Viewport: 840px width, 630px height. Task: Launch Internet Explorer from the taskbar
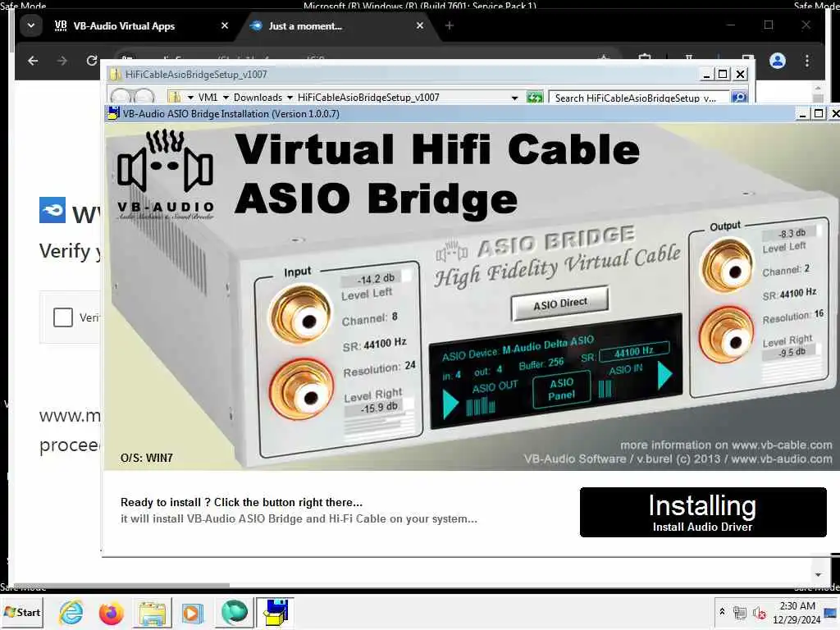[x=71, y=612]
